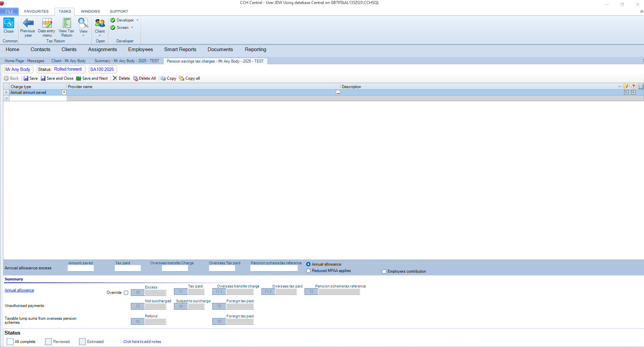Click View Tax Return icon
The height and width of the screenshot is (347, 644).
(x=67, y=27)
